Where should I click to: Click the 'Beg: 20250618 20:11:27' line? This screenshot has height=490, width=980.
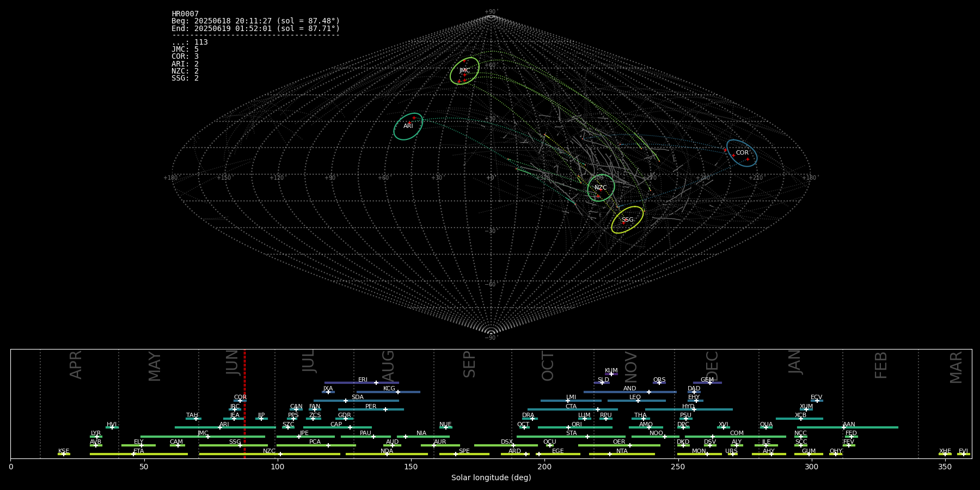256,21
